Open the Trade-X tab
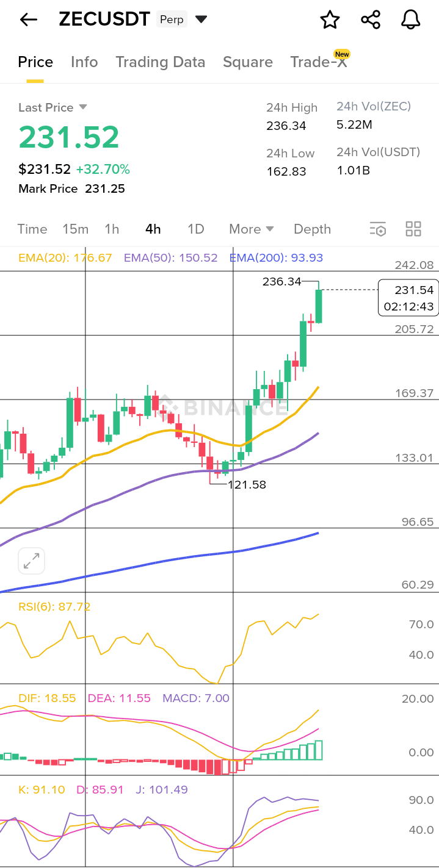This screenshot has width=439, height=868. pos(319,62)
